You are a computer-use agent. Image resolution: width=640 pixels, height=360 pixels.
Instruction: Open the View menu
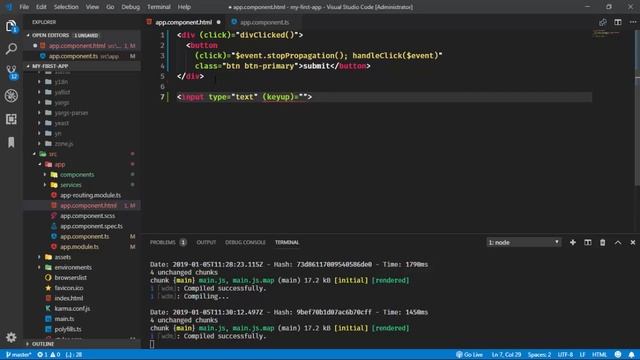coord(92,7)
